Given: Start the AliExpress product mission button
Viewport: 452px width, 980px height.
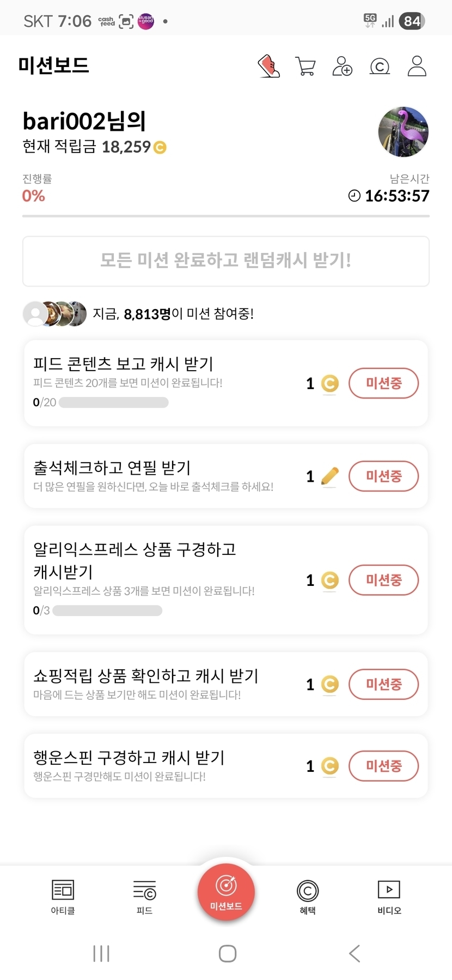Looking at the screenshot, I should click(x=383, y=580).
